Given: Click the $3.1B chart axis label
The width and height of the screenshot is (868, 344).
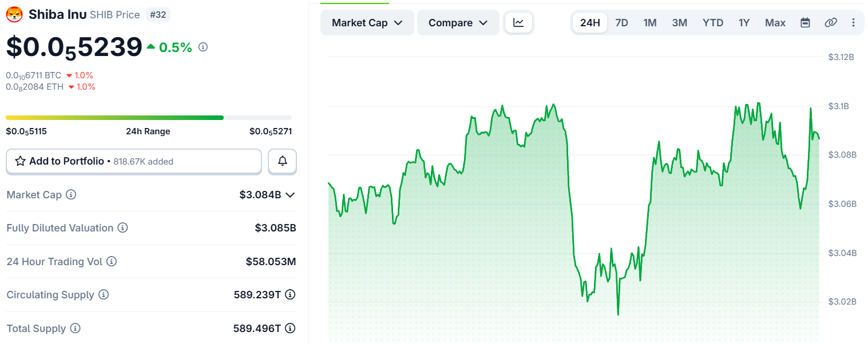Looking at the screenshot, I should tap(839, 106).
